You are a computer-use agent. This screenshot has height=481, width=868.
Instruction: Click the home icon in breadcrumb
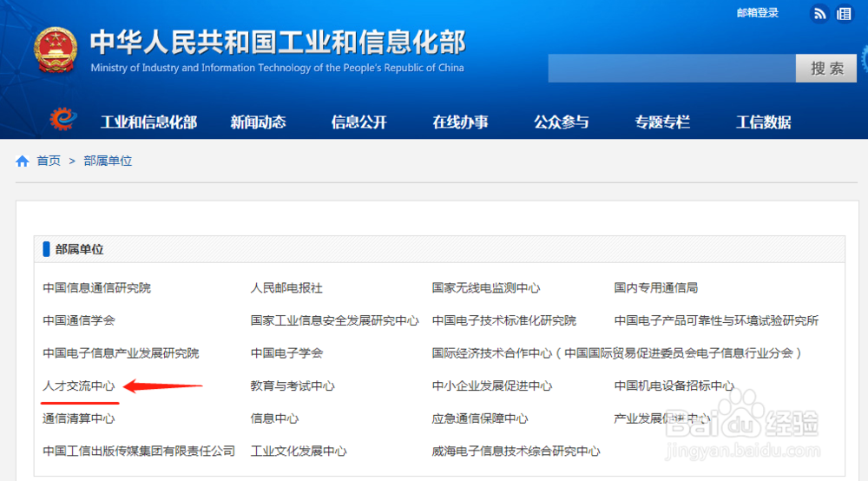point(23,161)
